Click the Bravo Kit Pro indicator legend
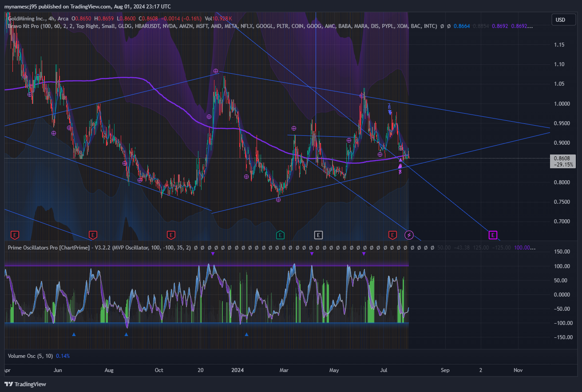582x392 pixels. (x=222, y=26)
